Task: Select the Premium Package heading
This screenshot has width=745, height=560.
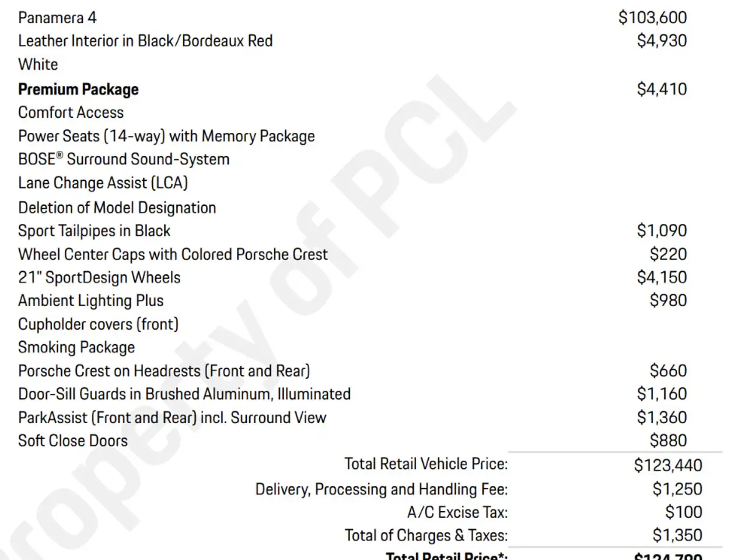Action: pos(78,89)
